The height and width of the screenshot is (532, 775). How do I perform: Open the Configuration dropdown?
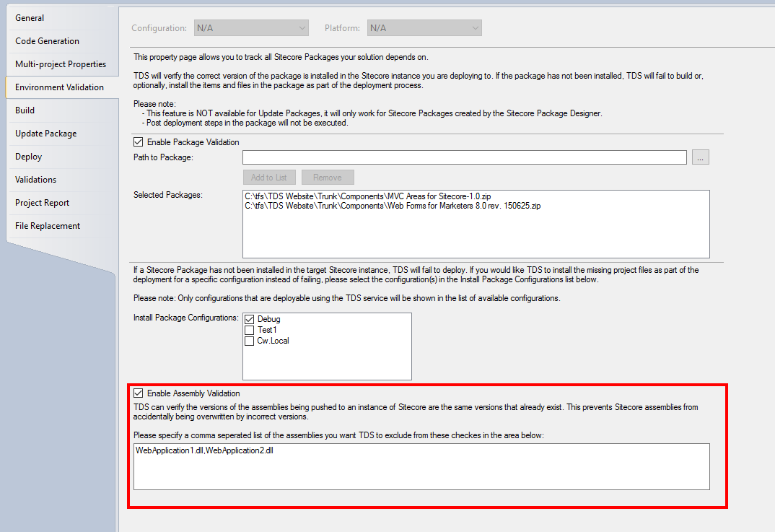click(251, 28)
